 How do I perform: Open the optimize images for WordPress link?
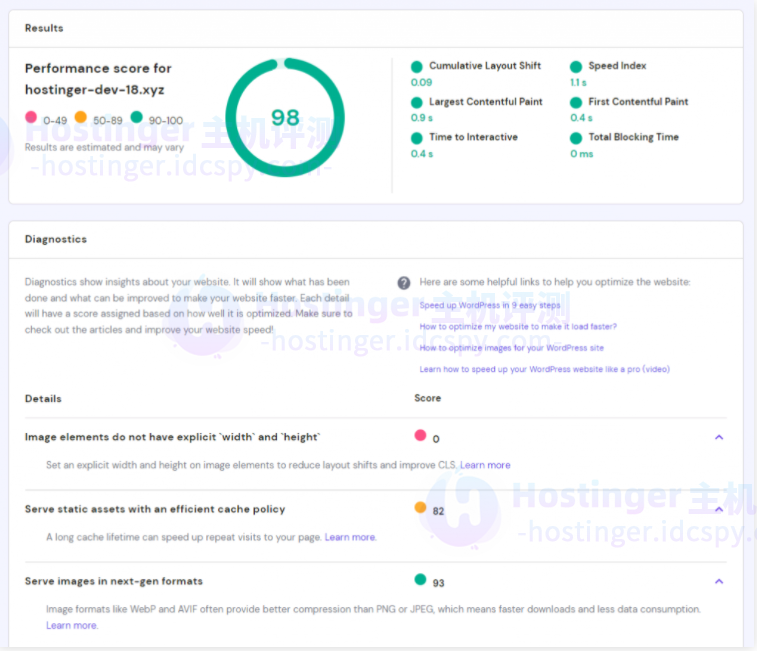511,348
